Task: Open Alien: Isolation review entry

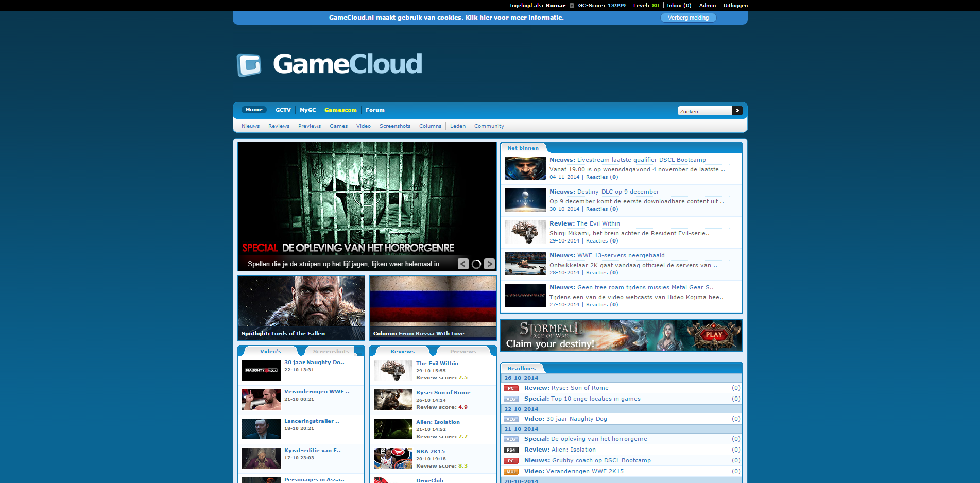Action: point(438,422)
